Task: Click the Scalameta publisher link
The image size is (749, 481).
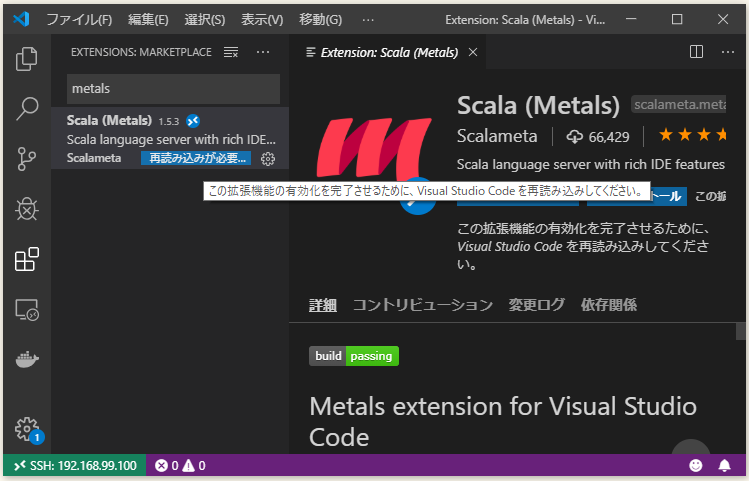Action: pos(497,136)
